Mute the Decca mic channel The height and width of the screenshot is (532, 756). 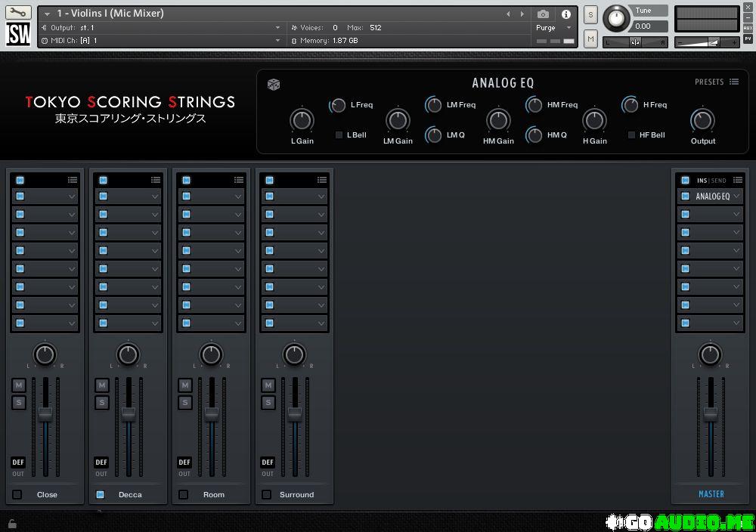pos(102,385)
